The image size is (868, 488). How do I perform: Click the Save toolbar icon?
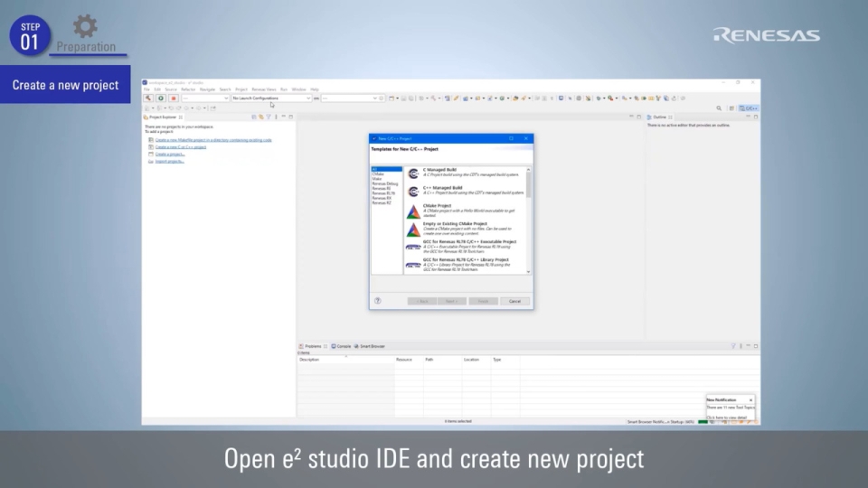[404, 98]
